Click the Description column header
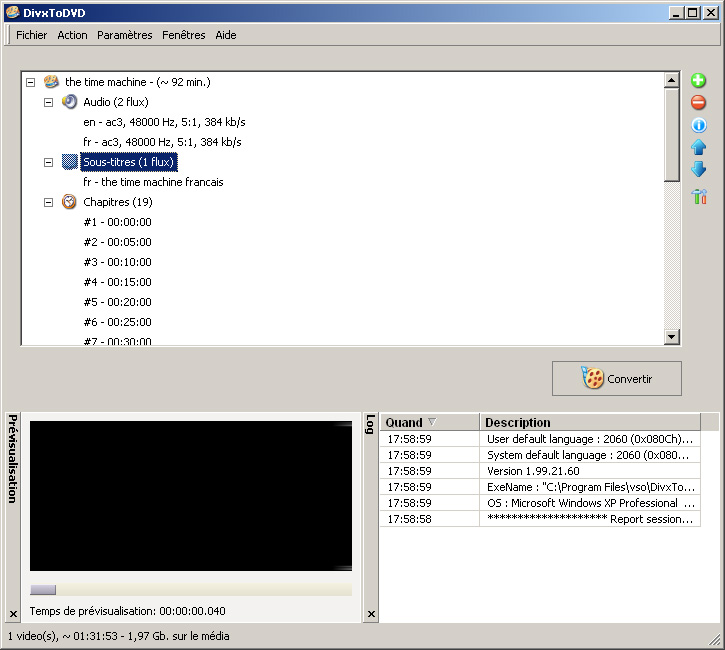This screenshot has height=650, width=725. point(590,423)
